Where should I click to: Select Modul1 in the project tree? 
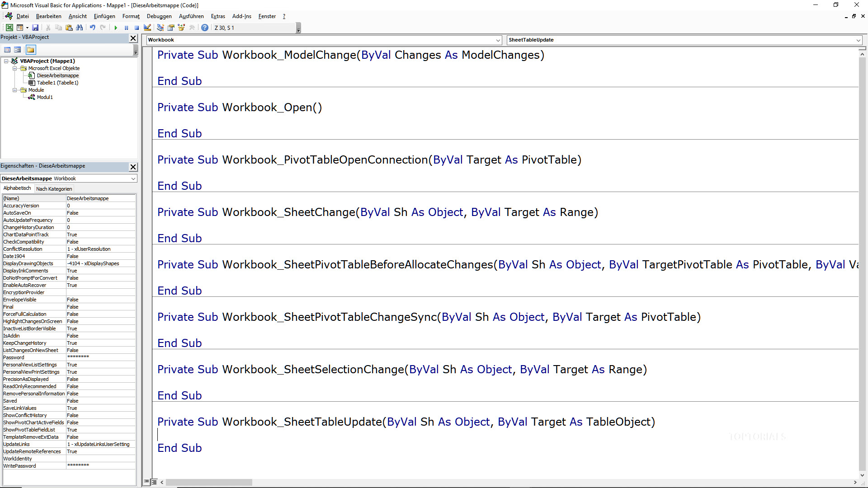[45, 97]
